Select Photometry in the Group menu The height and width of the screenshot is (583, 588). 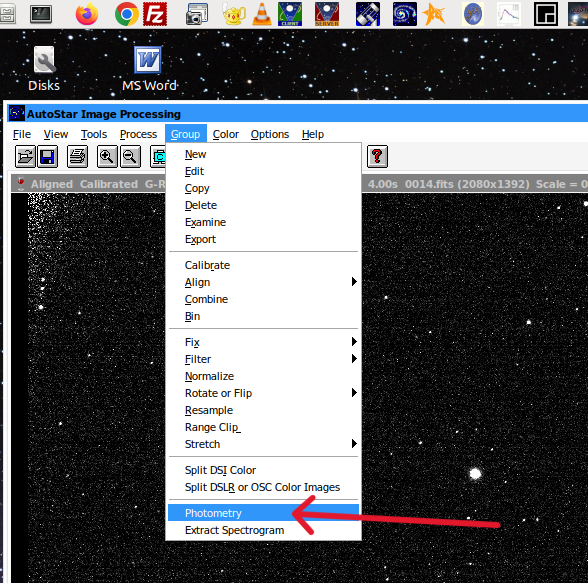[263, 513]
